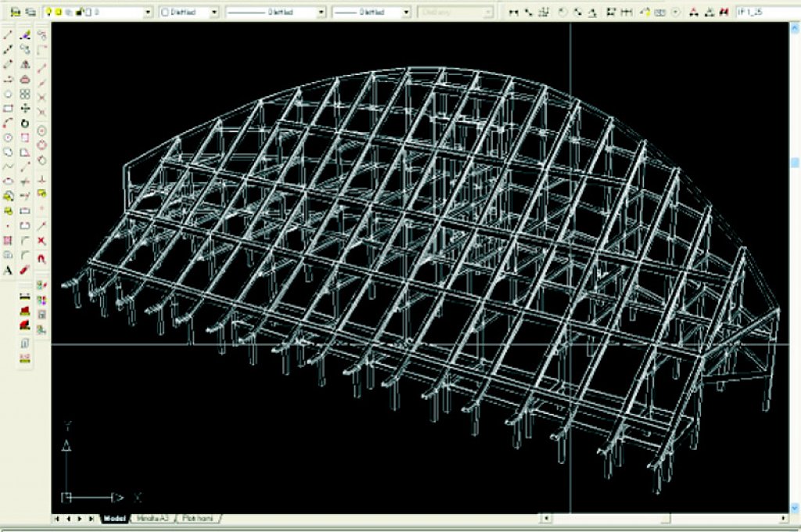Click the first-tab navigation arrow

point(56,518)
